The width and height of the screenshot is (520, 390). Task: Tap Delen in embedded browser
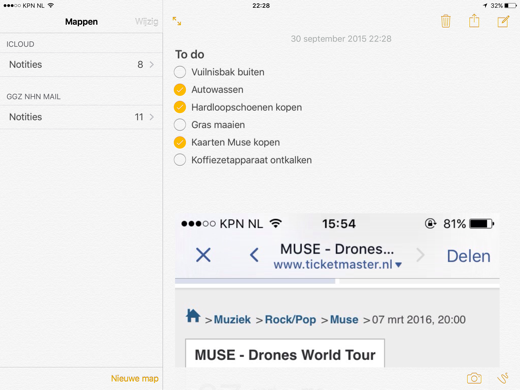tap(468, 256)
